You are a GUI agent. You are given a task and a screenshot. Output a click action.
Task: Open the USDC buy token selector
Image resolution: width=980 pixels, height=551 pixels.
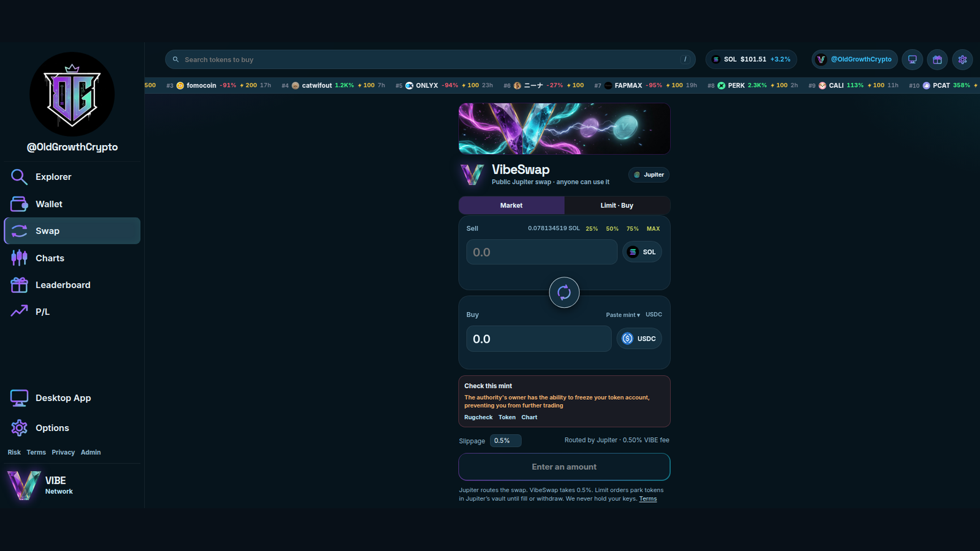pyautogui.click(x=639, y=339)
